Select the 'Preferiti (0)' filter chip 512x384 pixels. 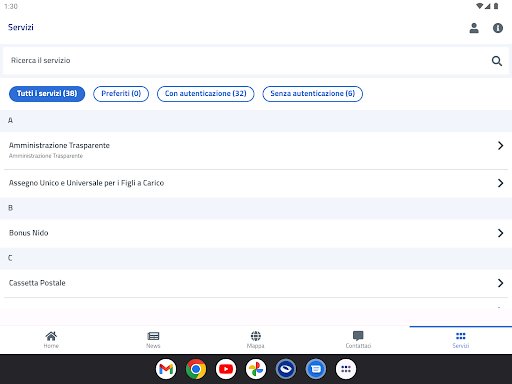[x=121, y=94]
